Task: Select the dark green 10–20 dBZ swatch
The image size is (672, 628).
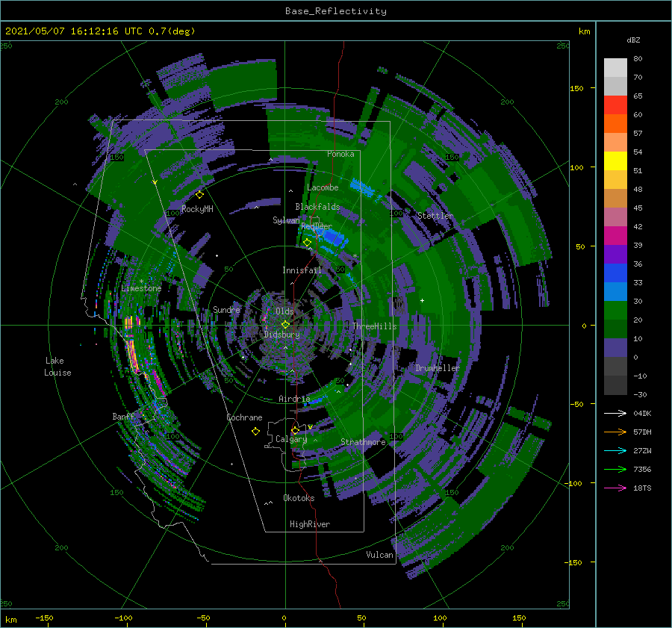Action: pos(615,329)
